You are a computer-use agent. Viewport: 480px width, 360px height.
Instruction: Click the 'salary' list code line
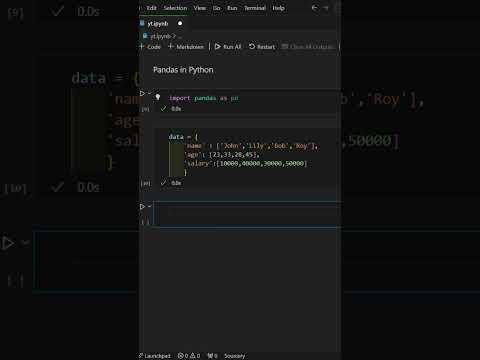pos(246,163)
